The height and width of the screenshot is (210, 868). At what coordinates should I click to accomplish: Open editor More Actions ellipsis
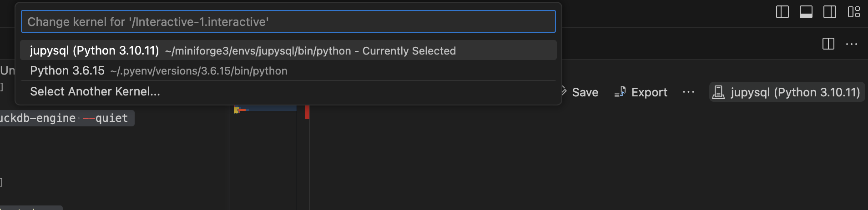point(852,44)
